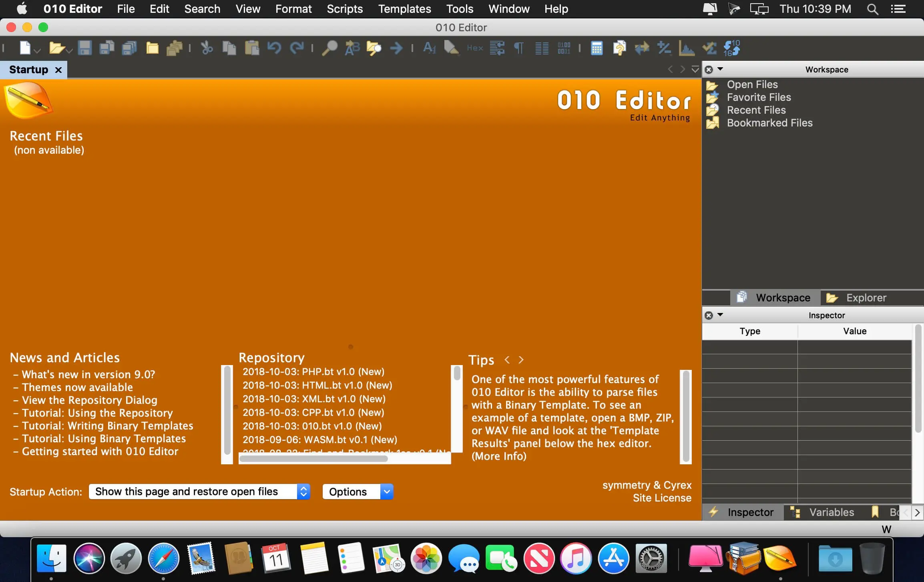Switch to the Explorer tab

point(866,298)
